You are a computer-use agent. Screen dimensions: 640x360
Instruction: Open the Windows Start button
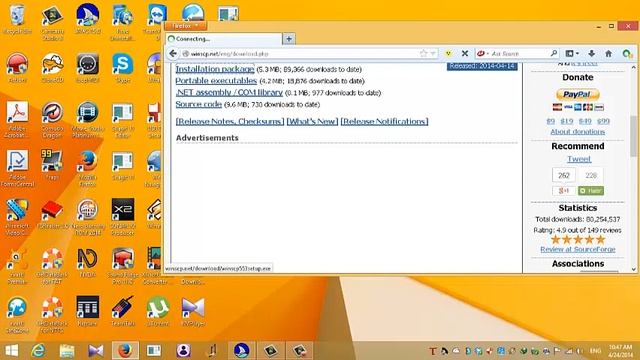pos(11,351)
